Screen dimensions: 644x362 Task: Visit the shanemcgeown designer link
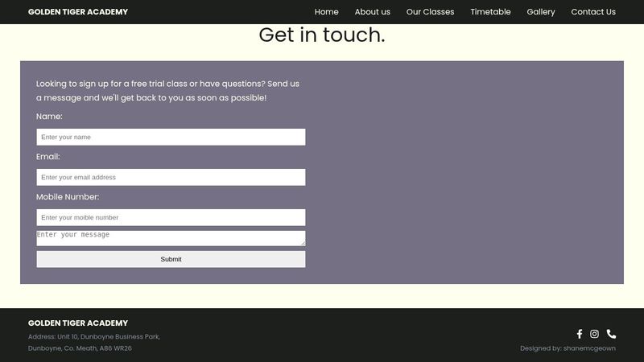pyautogui.click(x=589, y=348)
